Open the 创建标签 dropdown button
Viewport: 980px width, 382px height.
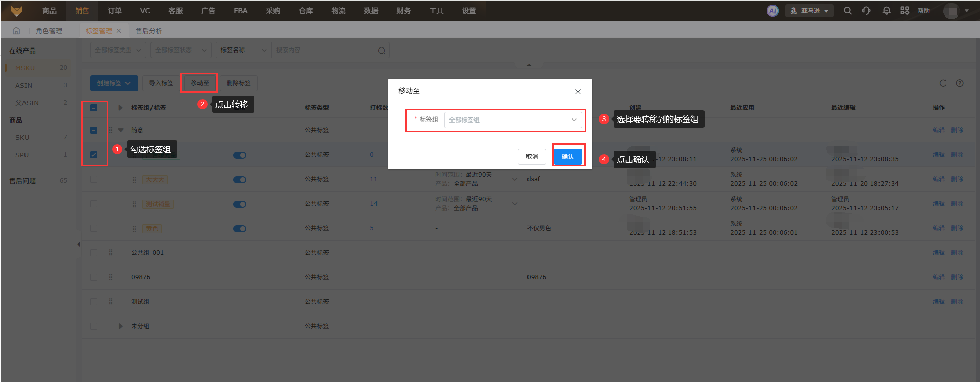pyautogui.click(x=114, y=83)
